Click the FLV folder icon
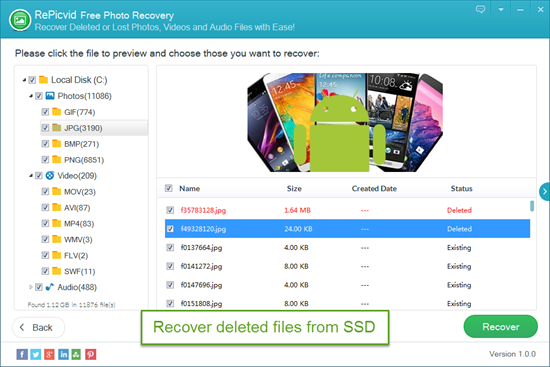 coord(56,255)
